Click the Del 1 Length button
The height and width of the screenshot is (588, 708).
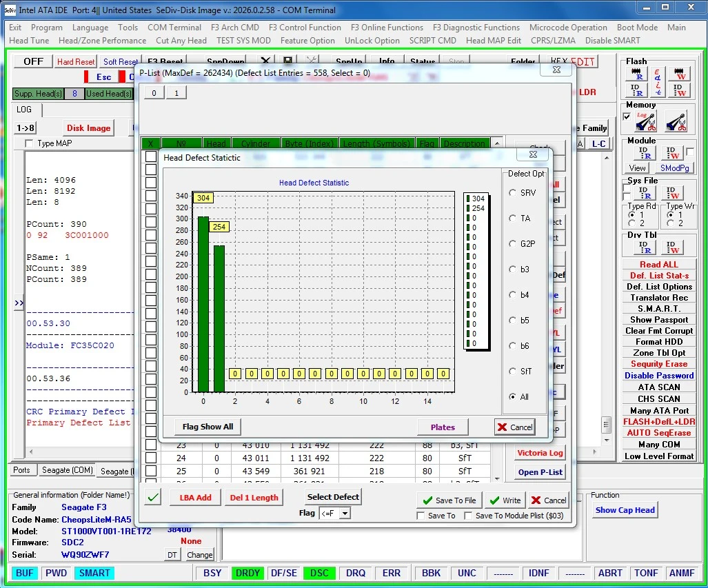(x=254, y=498)
